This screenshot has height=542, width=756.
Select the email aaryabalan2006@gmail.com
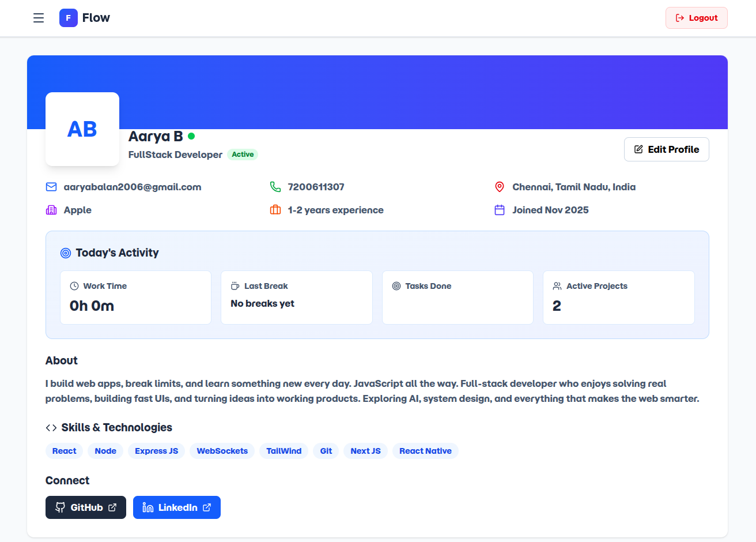(133, 187)
